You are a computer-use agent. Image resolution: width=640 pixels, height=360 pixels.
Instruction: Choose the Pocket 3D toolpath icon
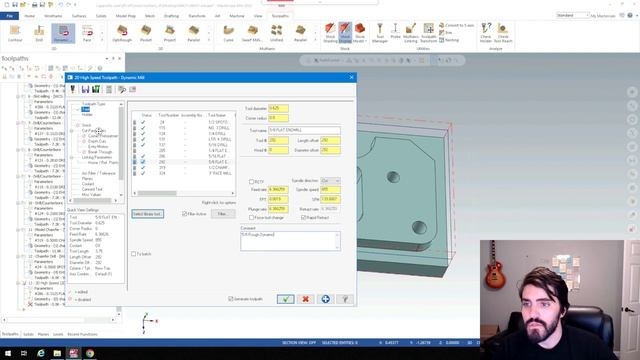(146, 33)
